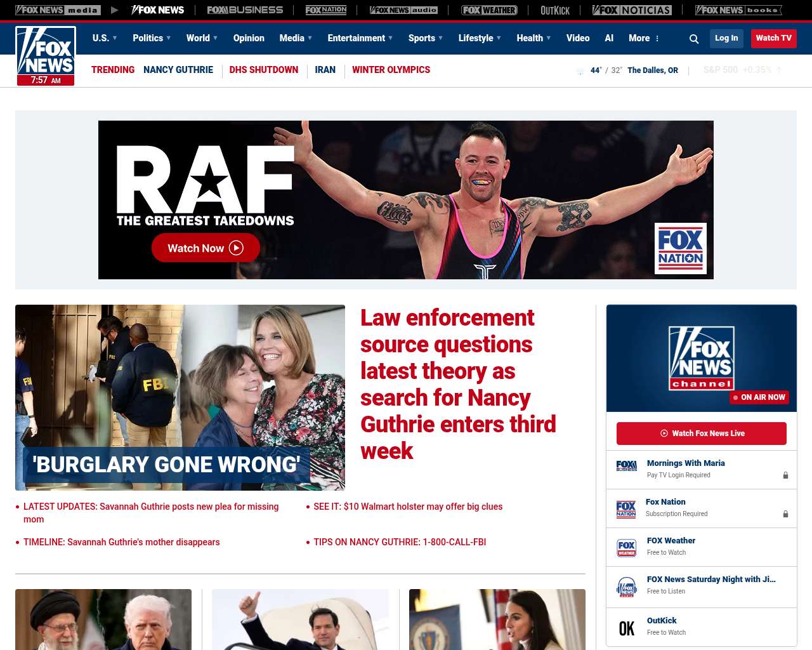Click Watch Now on the RAF banner

click(206, 248)
